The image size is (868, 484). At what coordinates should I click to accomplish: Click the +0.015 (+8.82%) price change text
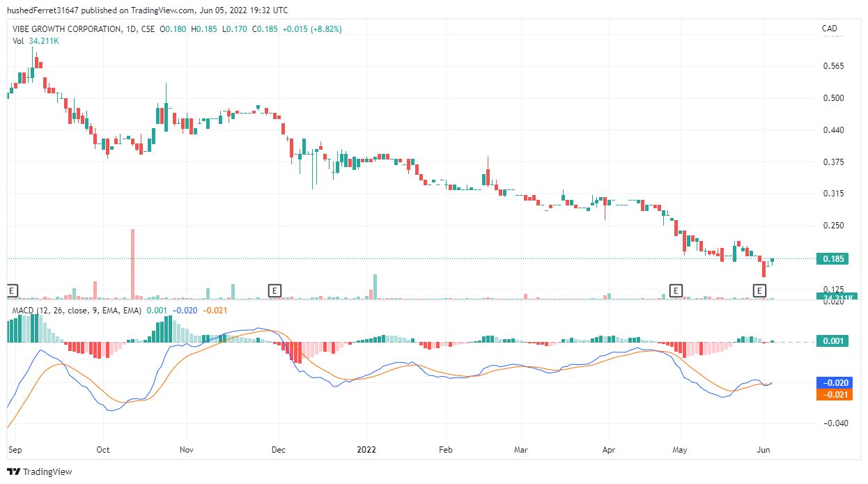pyautogui.click(x=311, y=29)
